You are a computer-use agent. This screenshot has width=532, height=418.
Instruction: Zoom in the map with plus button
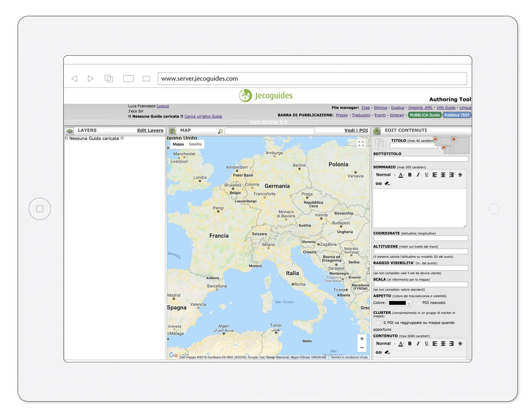point(362,339)
